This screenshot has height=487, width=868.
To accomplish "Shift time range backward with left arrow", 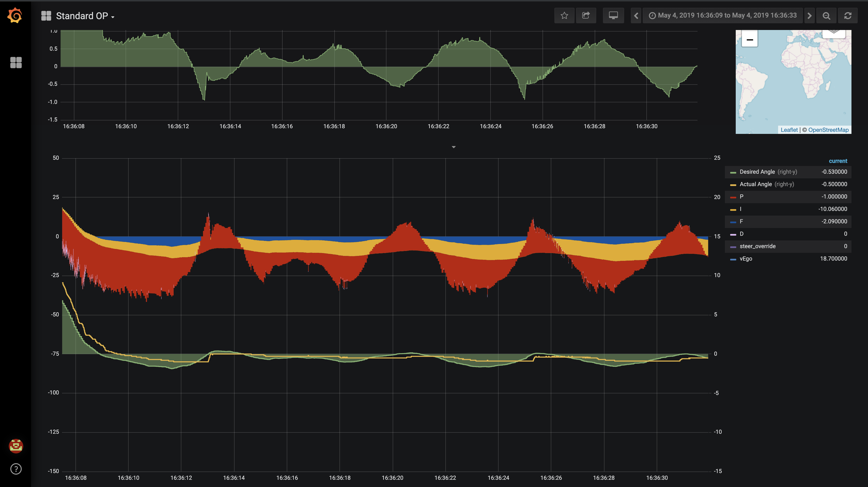I will coord(636,16).
